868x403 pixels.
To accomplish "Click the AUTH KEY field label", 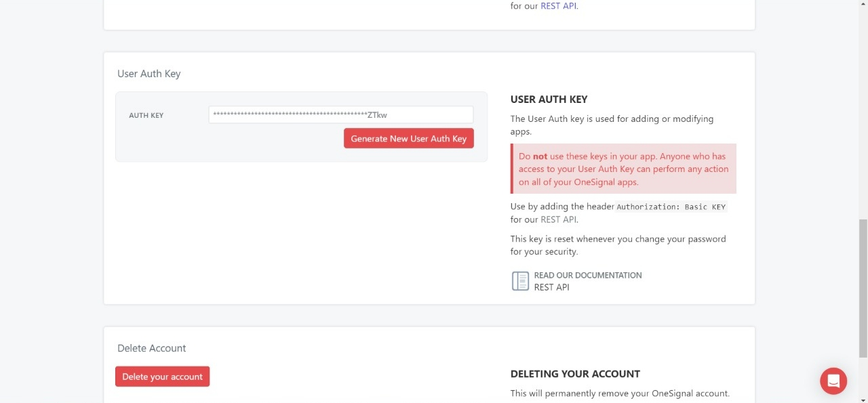I will click(146, 115).
